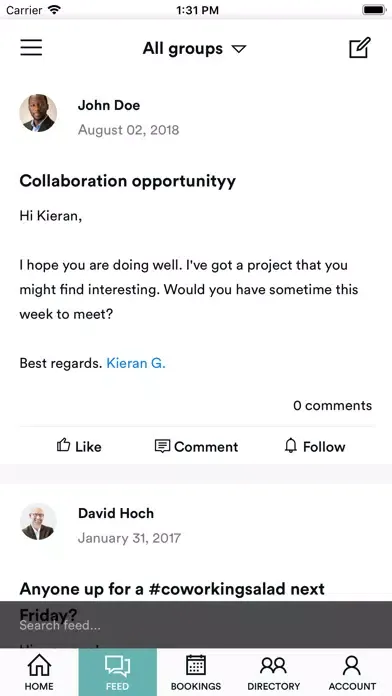
Task: Open the Kieran G. mention link
Action: pyautogui.click(x=136, y=363)
